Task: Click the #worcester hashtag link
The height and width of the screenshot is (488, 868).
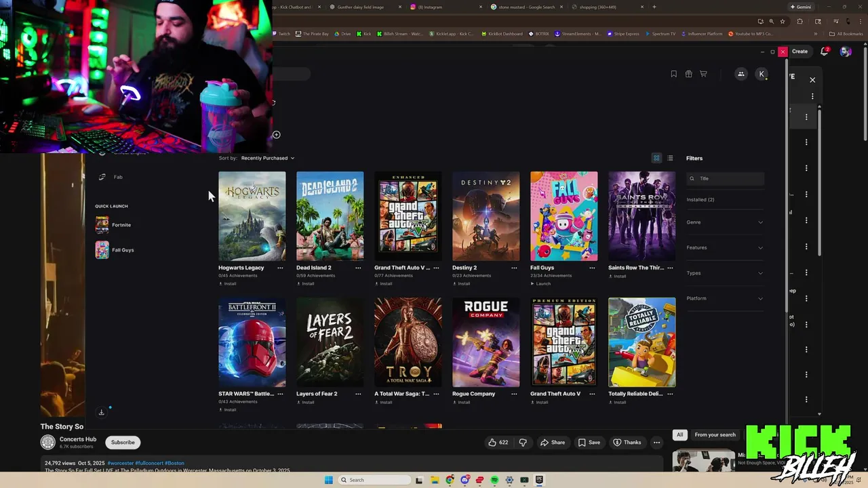Action: coord(121,464)
